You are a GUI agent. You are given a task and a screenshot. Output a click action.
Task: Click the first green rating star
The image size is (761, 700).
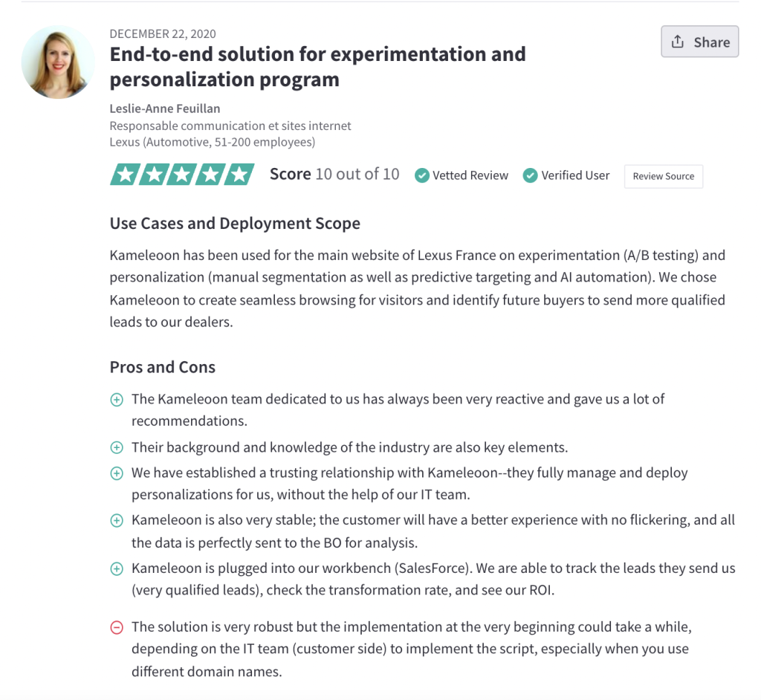click(125, 175)
